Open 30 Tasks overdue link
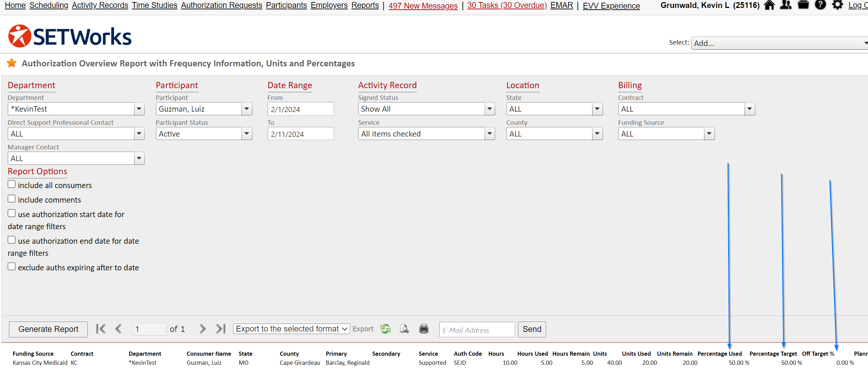This screenshot has height=372, width=868. pos(507,5)
